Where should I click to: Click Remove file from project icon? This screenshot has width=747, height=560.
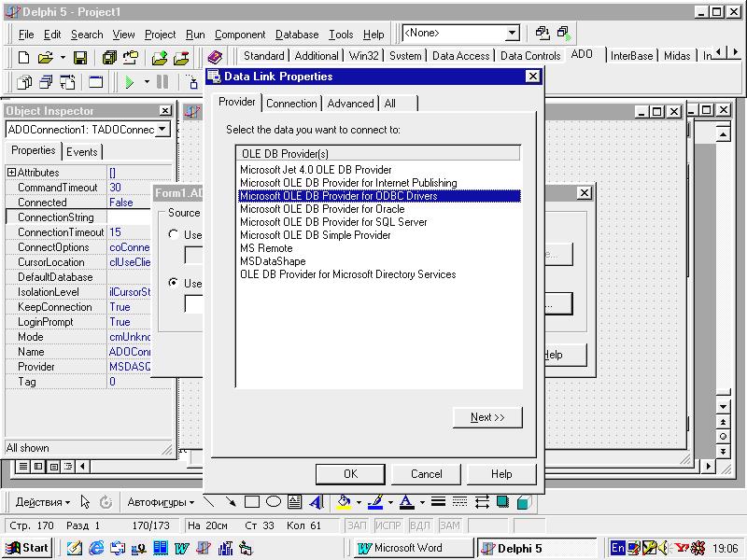click(x=181, y=58)
